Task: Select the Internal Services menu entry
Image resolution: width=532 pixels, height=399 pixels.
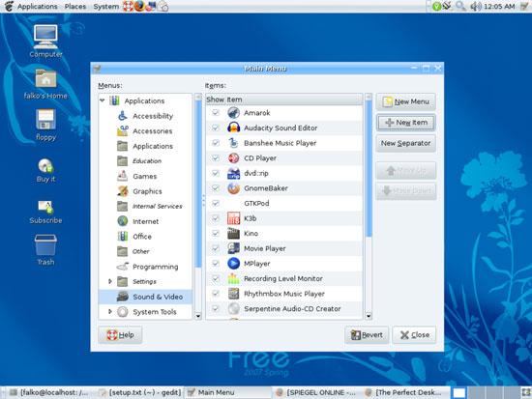Action: coord(157,206)
